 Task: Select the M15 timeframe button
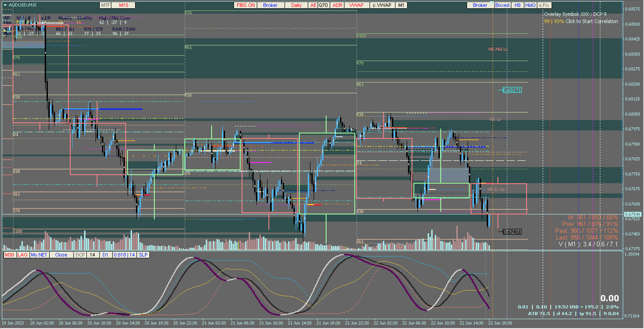click(123, 5)
